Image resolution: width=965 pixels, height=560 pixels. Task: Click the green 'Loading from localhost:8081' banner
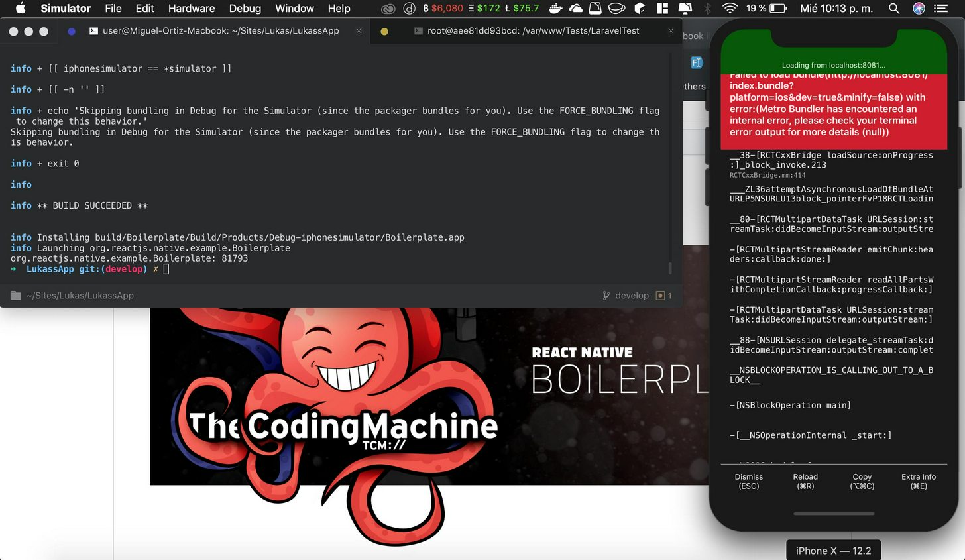pyautogui.click(x=834, y=65)
